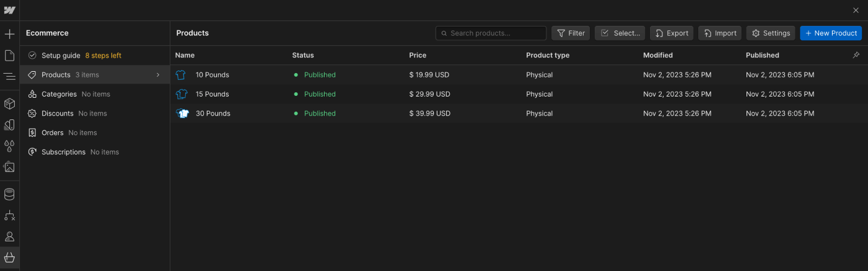Open the Users account icon
Image resolution: width=868 pixels, height=271 pixels.
tap(9, 236)
